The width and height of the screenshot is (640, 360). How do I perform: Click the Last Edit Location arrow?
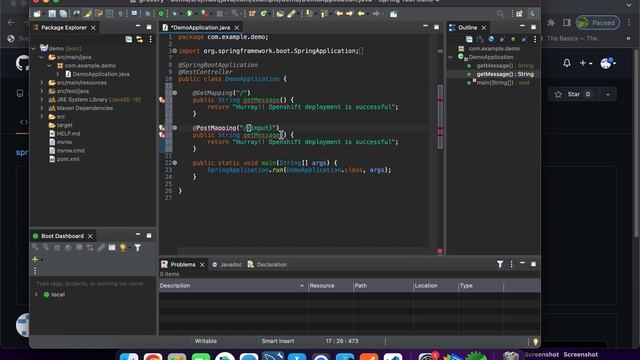339,14
